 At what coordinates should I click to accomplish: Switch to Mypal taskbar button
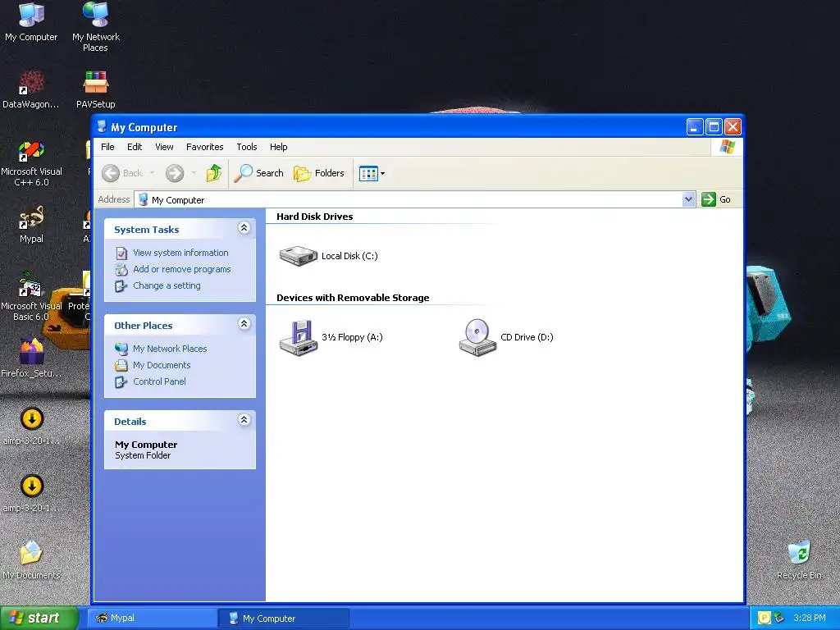click(152, 619)
